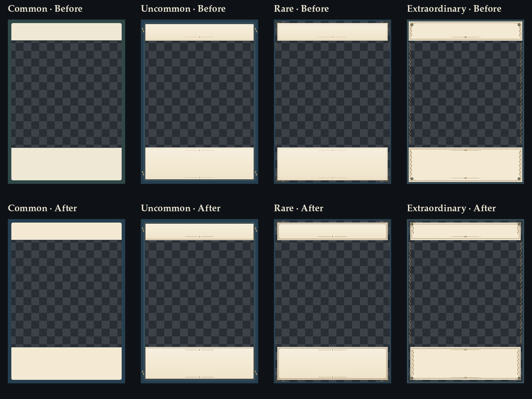532x399 pixels.
Task: Click the 'Rare · After' heading
Action: [x=298, y=208]
